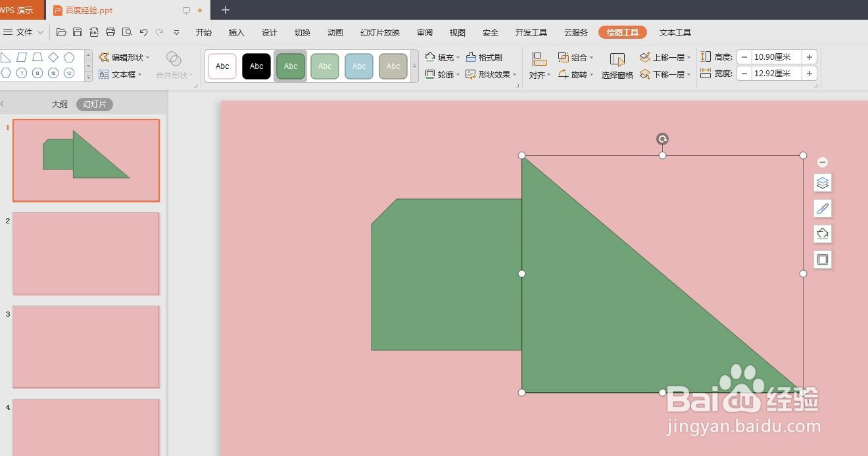Decrease shape width with minus button
The height and width of the screenshot is (456, 868).
point(744,74)
